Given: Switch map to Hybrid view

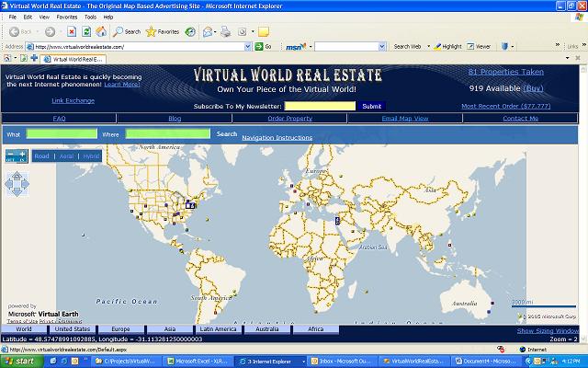Looking at the screenshot, I should (x=91, y=155).
